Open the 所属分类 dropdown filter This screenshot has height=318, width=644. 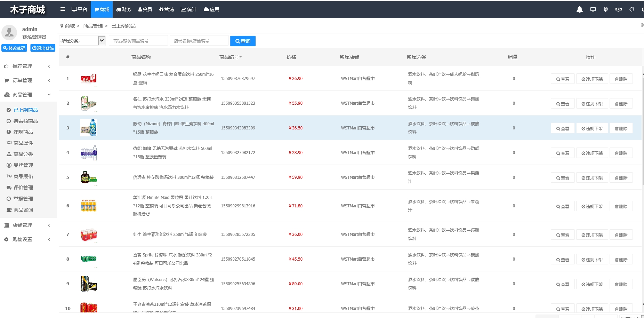(82, 41)
